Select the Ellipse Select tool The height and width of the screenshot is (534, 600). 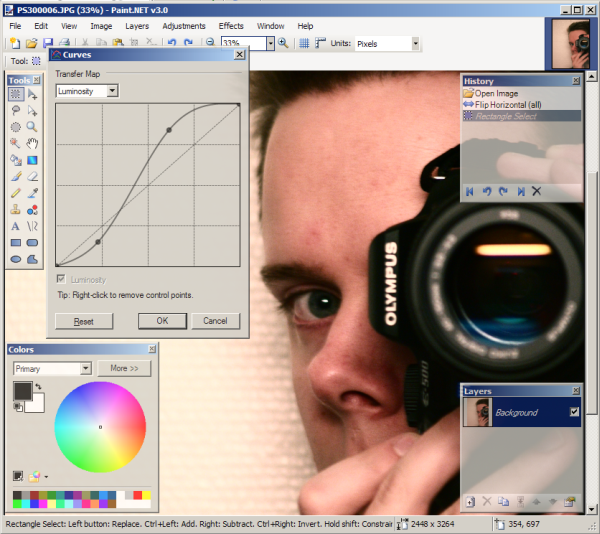15,127
